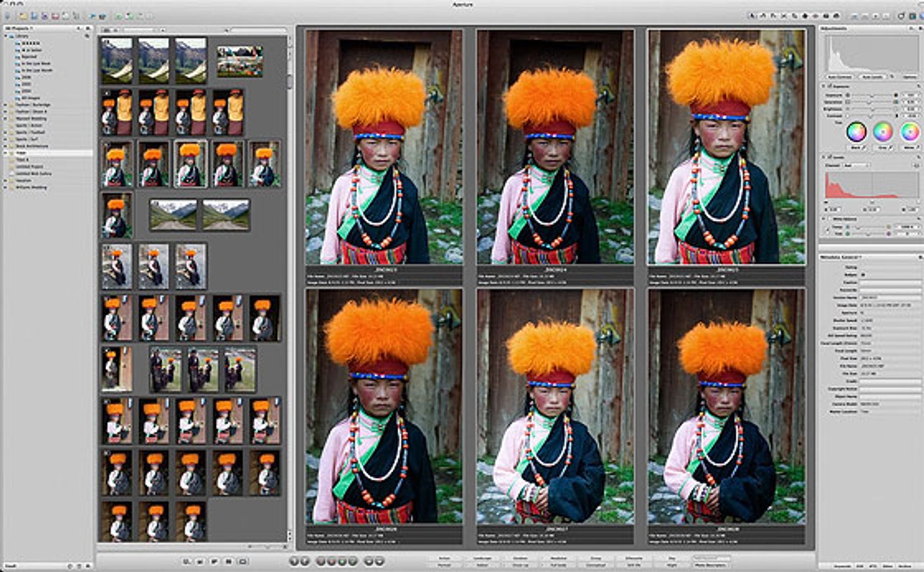
Task: Open the Levels Channel dropdown
Action: coord(857,165)
